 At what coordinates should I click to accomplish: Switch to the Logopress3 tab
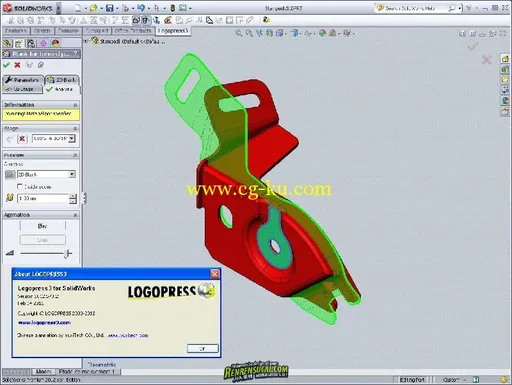pos(173,31)
